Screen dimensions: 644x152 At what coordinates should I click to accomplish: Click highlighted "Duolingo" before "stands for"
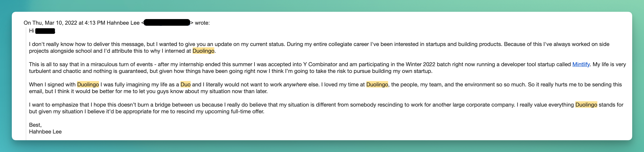click(586, 105)
